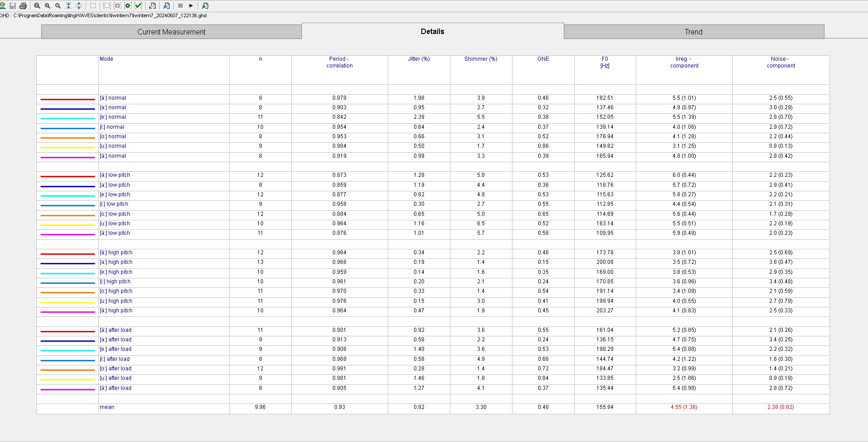The image size is (868, 442).
Task: Click the vertical expand arrows icon
Action: (x=68, y=6)
